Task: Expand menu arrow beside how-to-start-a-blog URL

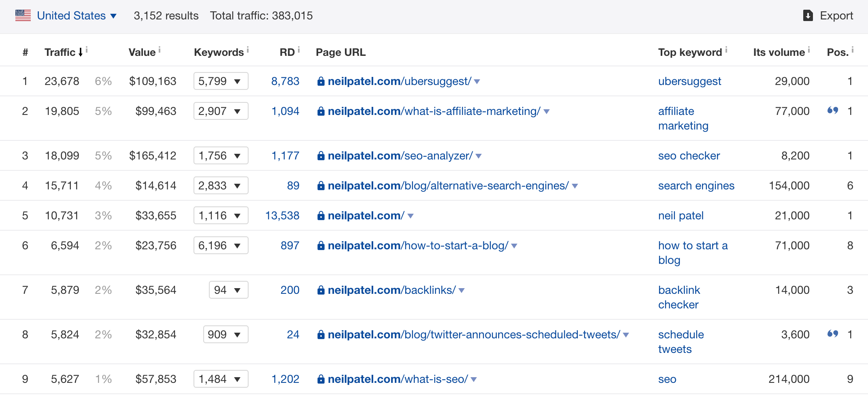Action: [514, 246]
